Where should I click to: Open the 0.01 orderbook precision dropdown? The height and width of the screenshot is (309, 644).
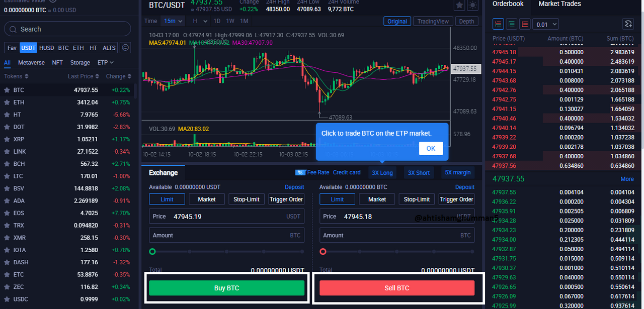[x=547, y=24]
